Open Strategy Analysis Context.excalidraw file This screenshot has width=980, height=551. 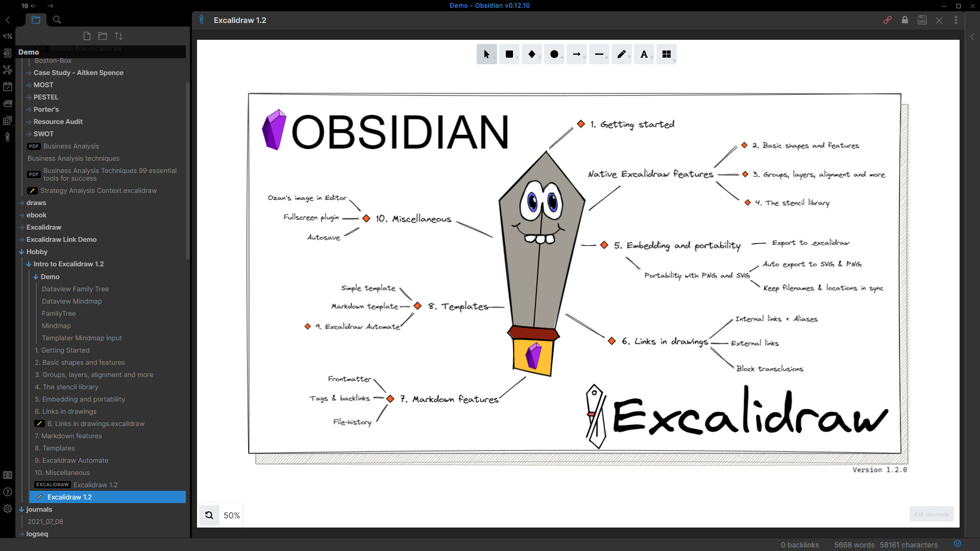pos(99,191)
